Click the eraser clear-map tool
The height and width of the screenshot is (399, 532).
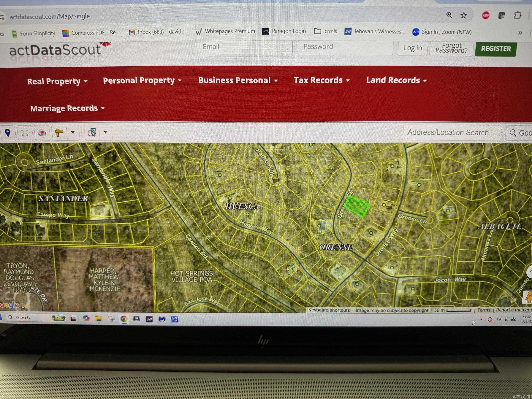[42, 133]
